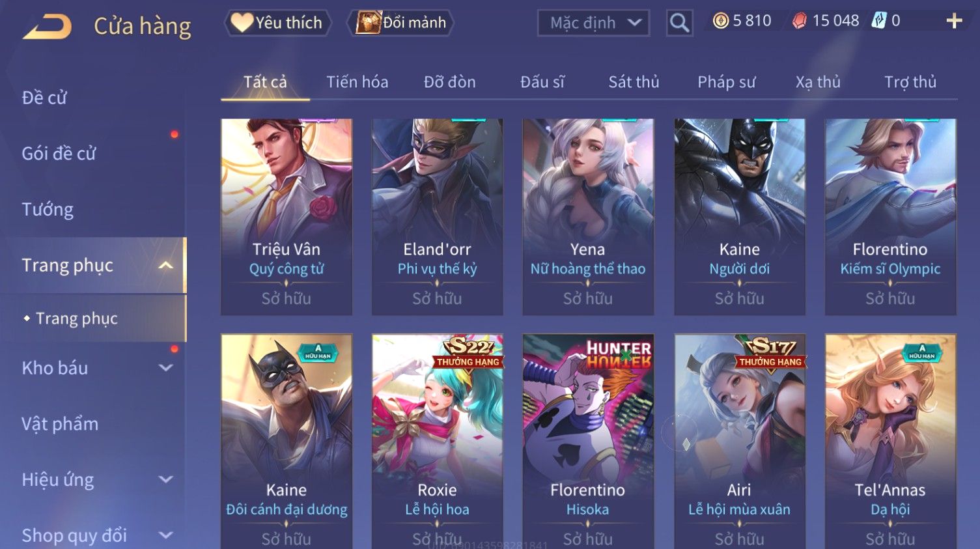Select Trang phục sub-item in sidebar
This screenshot has height=549, width=980.
77,318
